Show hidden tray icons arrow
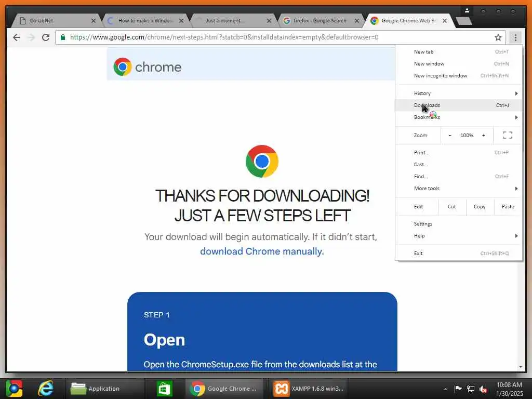Screen dimensions: 532x399 pos(445,389)
